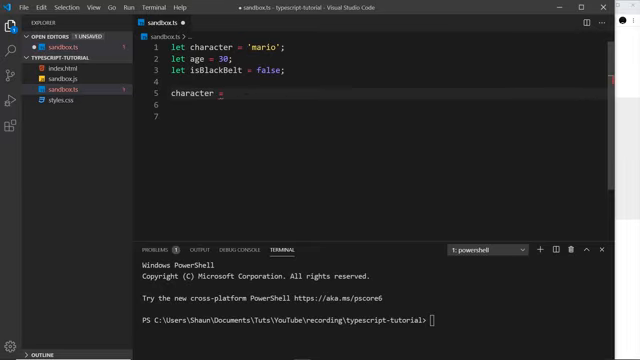
Task: Click the 'mario' string on line 1
Action: point(264,47)
